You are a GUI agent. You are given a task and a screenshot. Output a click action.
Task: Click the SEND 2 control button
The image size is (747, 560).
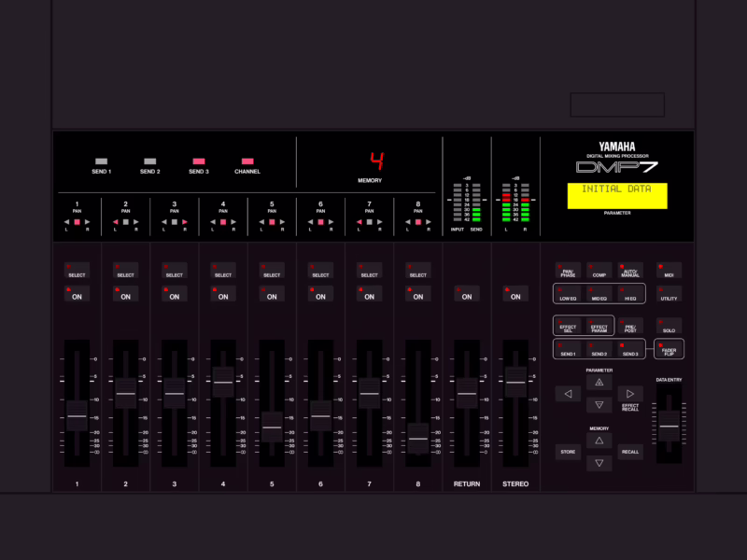[599, 349]
